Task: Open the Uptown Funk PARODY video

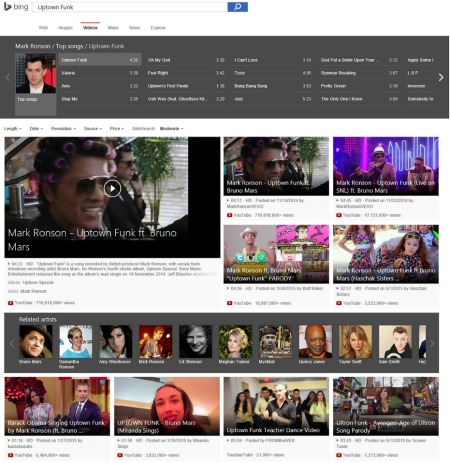Action: click(276, 254)
